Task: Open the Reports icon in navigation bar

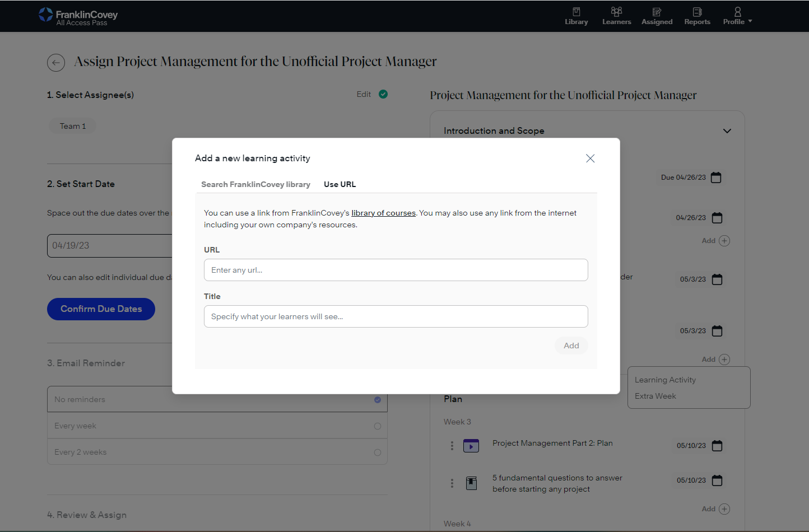Action: (697, 12)
